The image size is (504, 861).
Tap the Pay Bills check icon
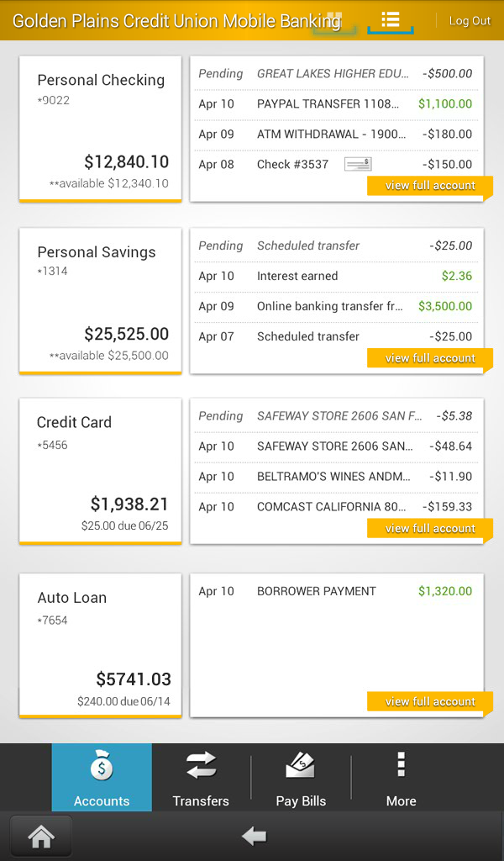point(301,766)
